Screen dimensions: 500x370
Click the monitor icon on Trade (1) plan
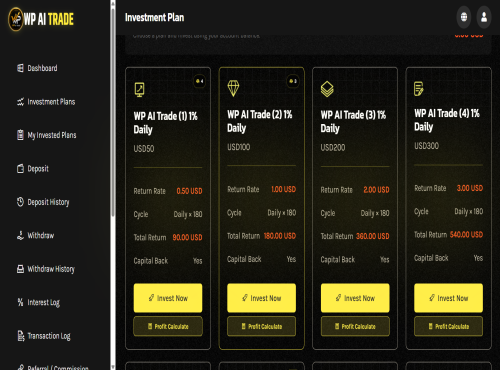click(139, 90)
